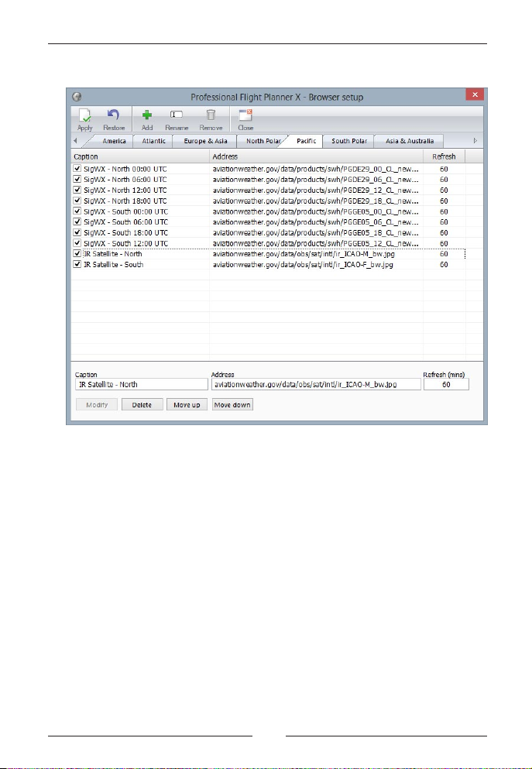Open the Europe & Asia tab
Screen dimensions: 532x769
point(205,141)
